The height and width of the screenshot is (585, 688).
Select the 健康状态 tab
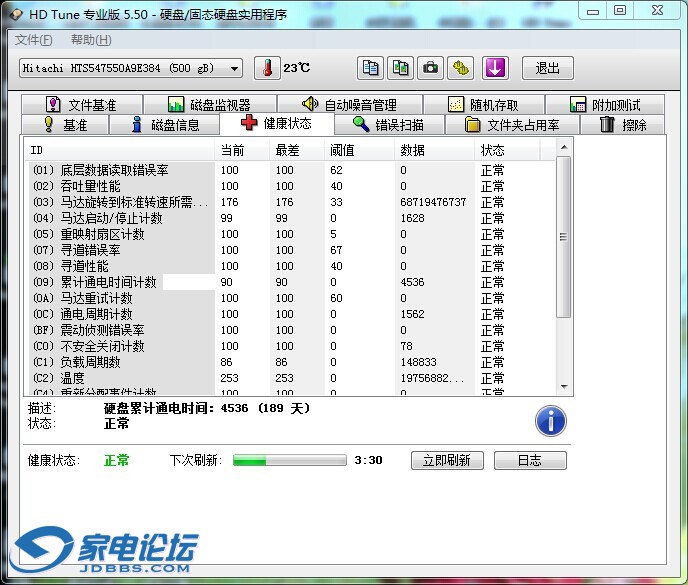point(277,123)
